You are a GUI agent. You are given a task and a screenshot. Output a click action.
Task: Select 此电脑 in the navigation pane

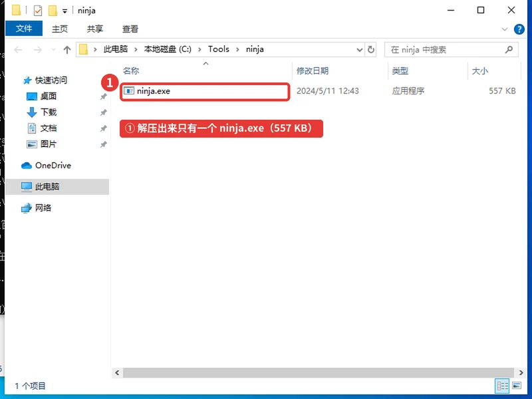point(57,186)
